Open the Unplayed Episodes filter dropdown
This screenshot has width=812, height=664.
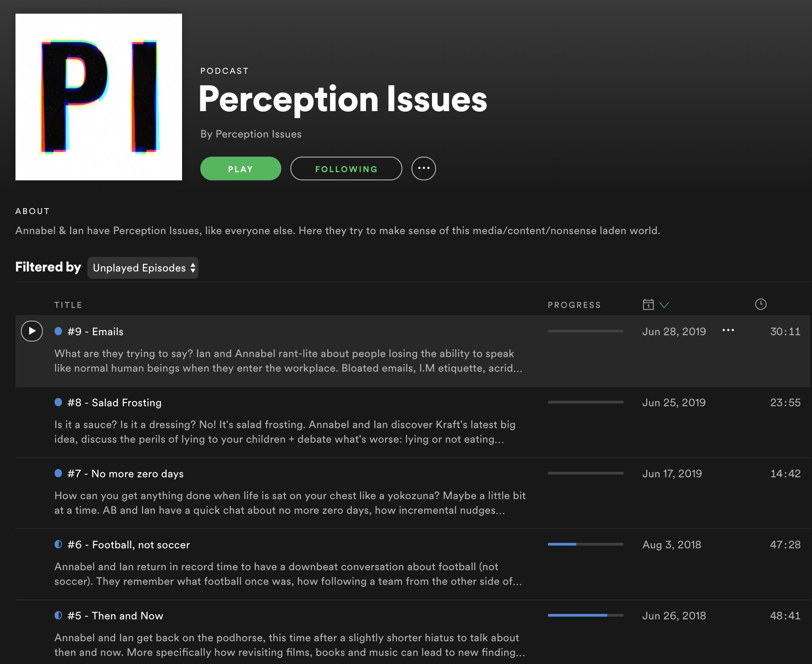coord(142,268)
